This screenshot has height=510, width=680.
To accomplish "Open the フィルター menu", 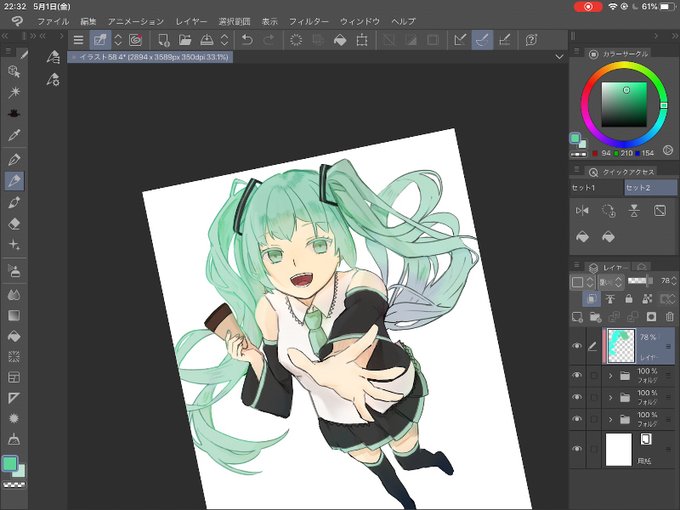I will pyautogui.click(x=309, y=21).
